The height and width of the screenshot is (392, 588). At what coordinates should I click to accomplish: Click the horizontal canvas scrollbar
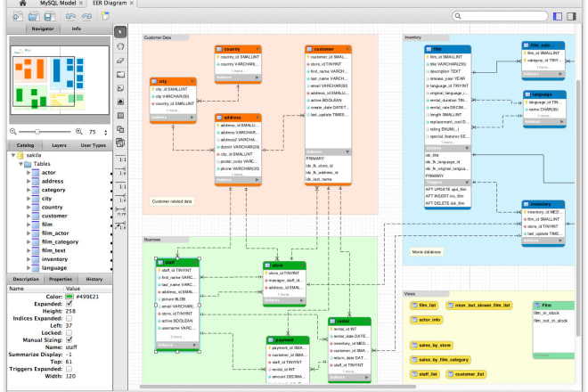[x=278, y=387]
